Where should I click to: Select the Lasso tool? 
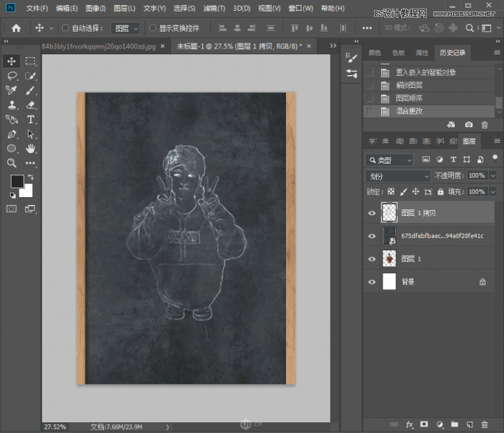(x=11, y=76)
